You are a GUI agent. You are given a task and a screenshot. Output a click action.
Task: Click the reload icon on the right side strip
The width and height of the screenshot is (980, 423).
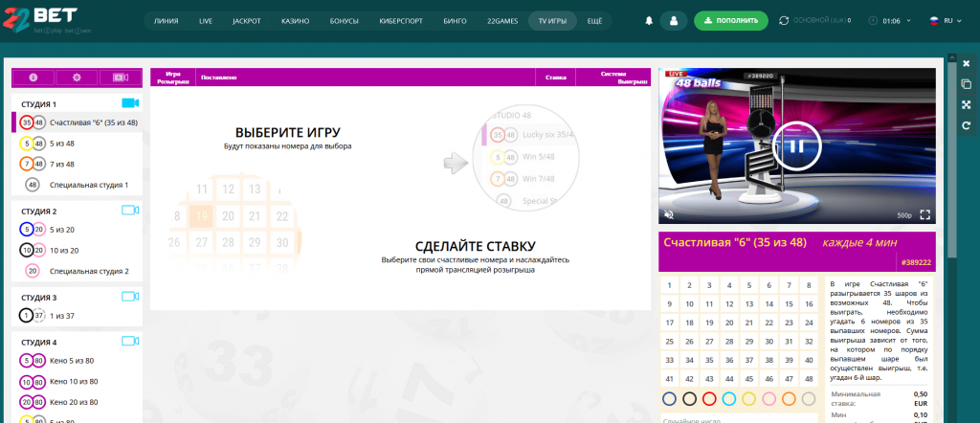click(966, 125)
